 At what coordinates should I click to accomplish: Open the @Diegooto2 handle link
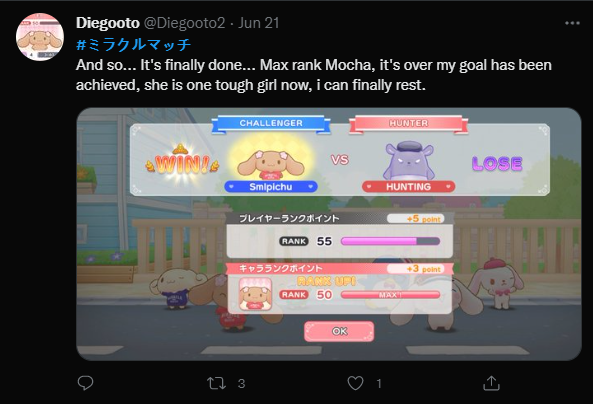tap(185, 23)
